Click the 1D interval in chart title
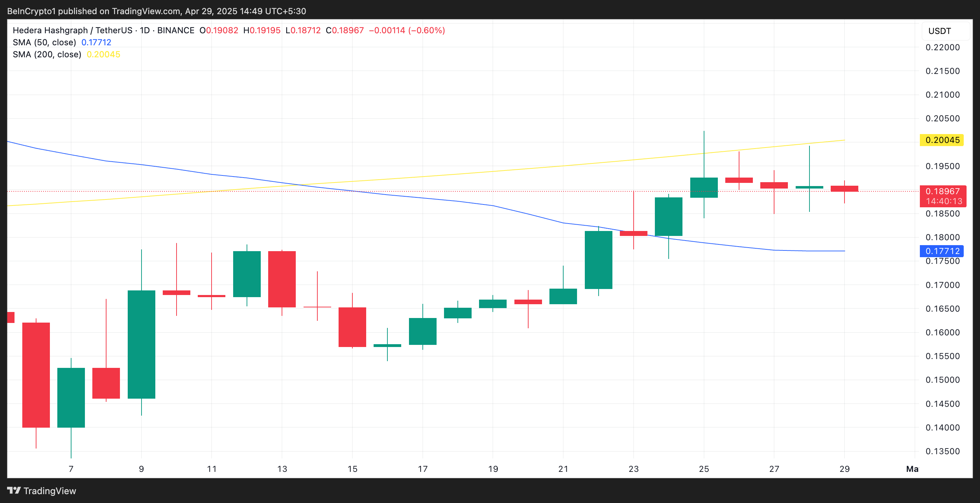Image resolution: width=980 pixels, height=503 pixels. tap(145, 30)
